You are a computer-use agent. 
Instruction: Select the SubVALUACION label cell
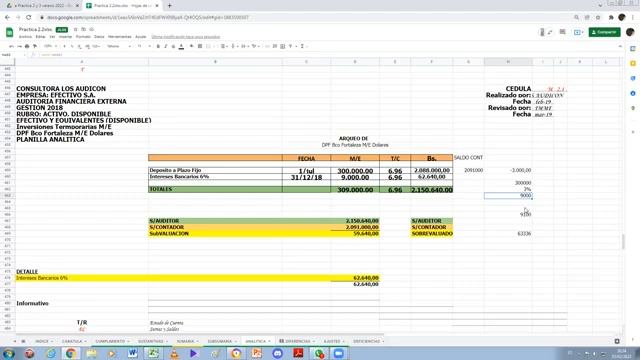pos(215,234)
